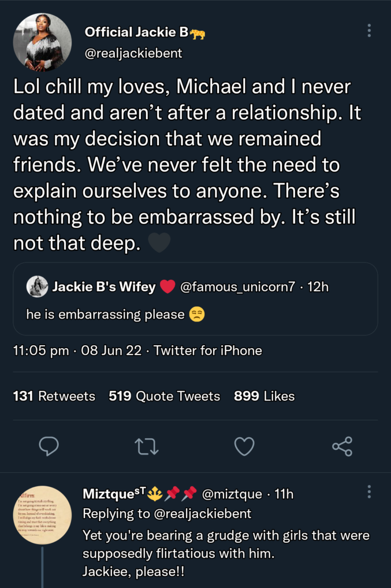Click the @realjackiebent handle under the name
391x588 pixels.
click(x=133, y=53)
